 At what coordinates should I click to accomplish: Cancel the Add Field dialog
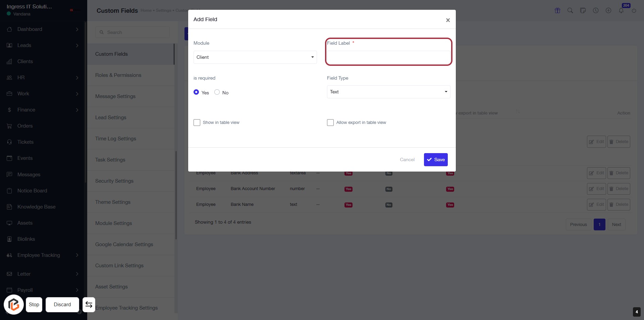(x=407, y=159)
